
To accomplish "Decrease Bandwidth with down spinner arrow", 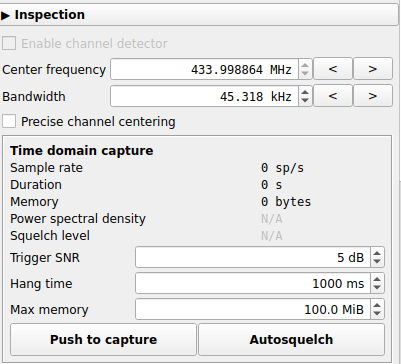I will point(305,101).
